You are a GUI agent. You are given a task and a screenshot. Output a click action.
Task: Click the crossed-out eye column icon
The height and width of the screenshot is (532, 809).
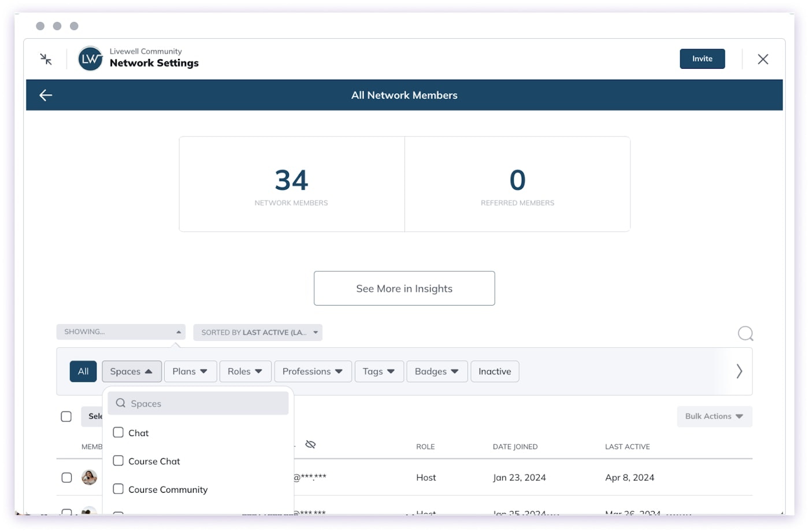pos(310,444)
